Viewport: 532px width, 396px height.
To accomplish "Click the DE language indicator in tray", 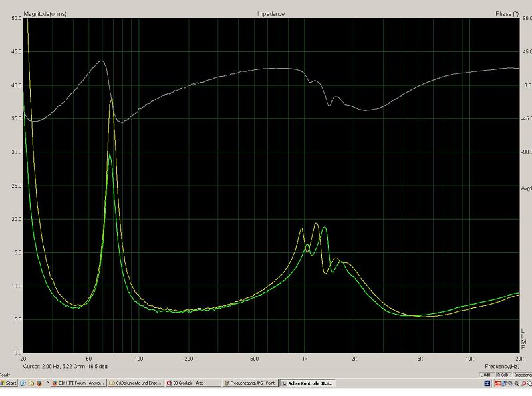I will [487, 383].
